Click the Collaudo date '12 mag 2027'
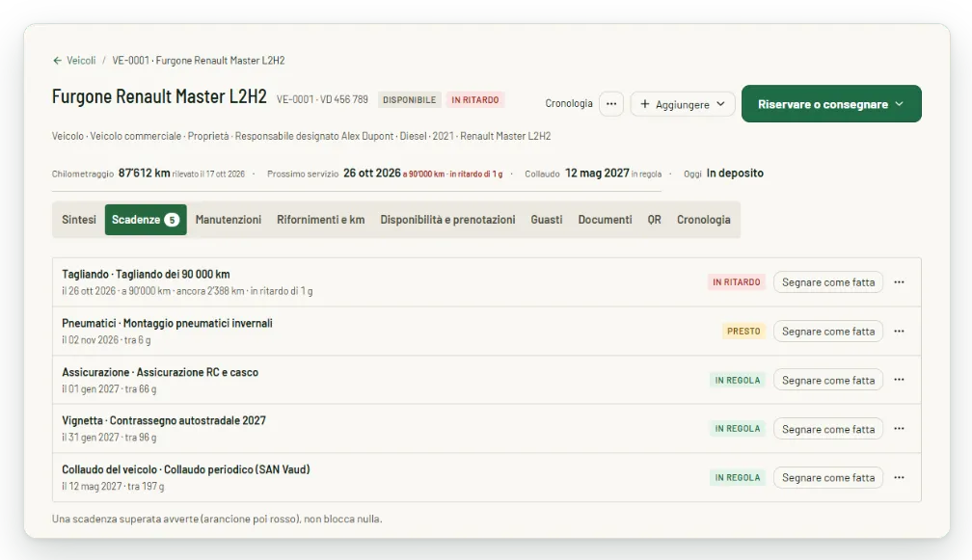 pyautogui.click(x=597, y=173)
